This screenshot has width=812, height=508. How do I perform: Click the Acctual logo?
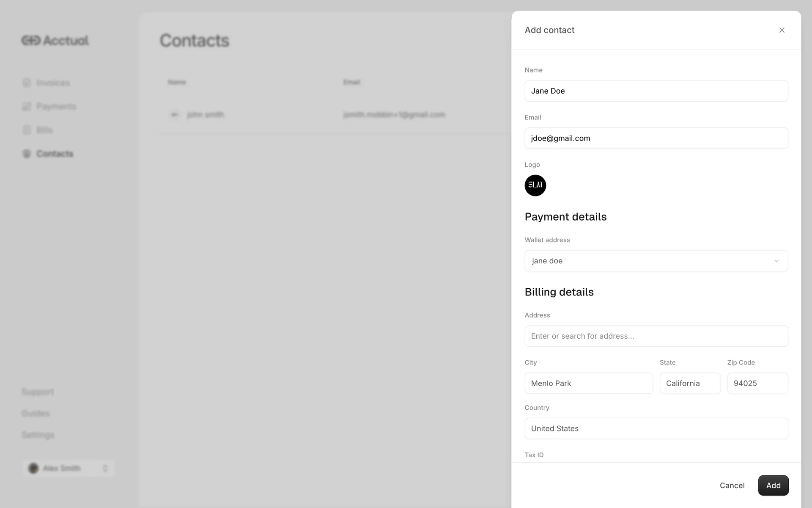tap(55, 41)
